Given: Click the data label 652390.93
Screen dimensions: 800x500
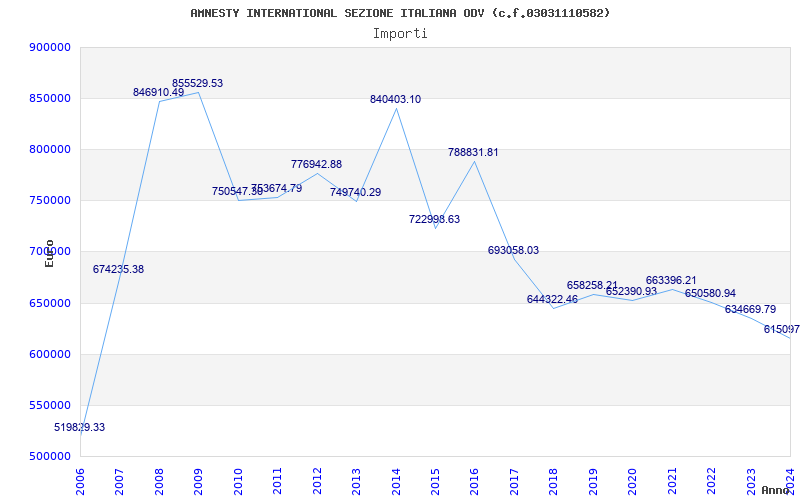Looking at the screenshot, I should tap(632, 291).
